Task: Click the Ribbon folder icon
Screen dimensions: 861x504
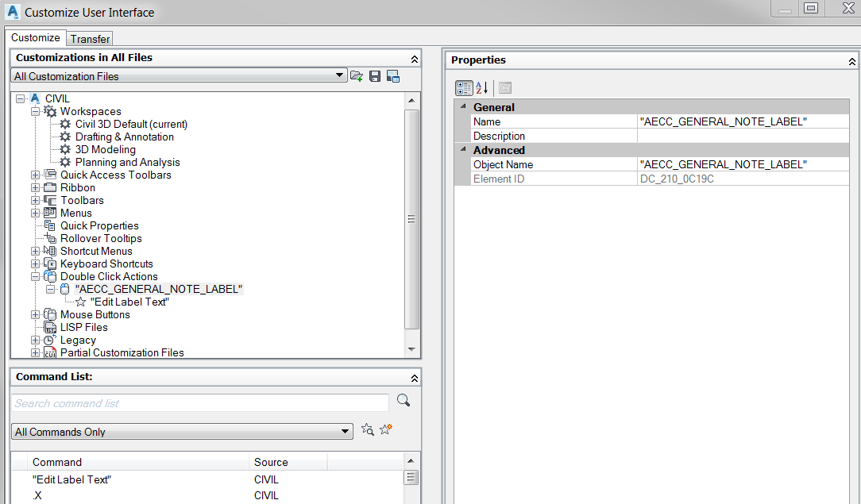Action: [x=50, y=187]
